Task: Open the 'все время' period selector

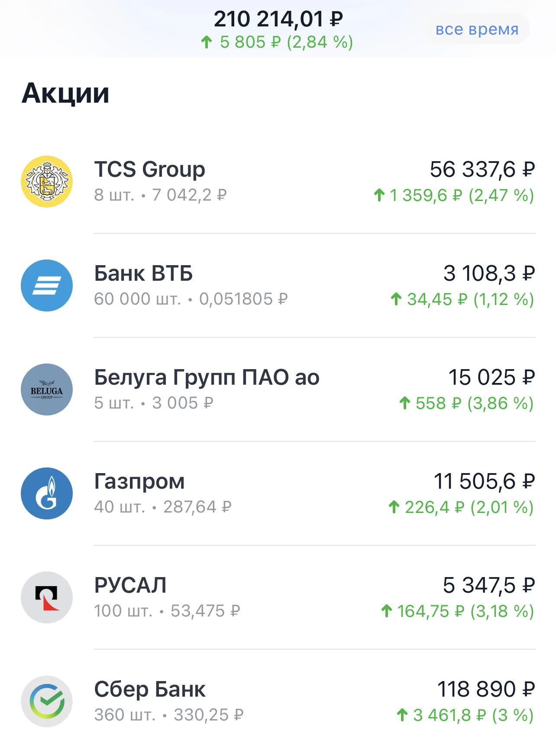Action: coord(477,29)
